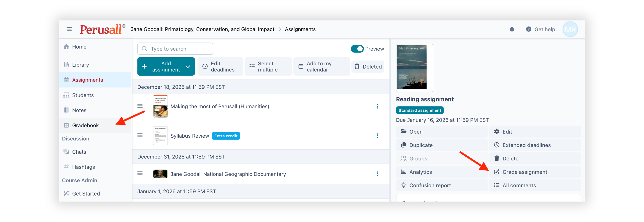Screen dimensions: 644x222
Task: Open three-dot menu for Jane Goodall Documentary
Action: 377,174
